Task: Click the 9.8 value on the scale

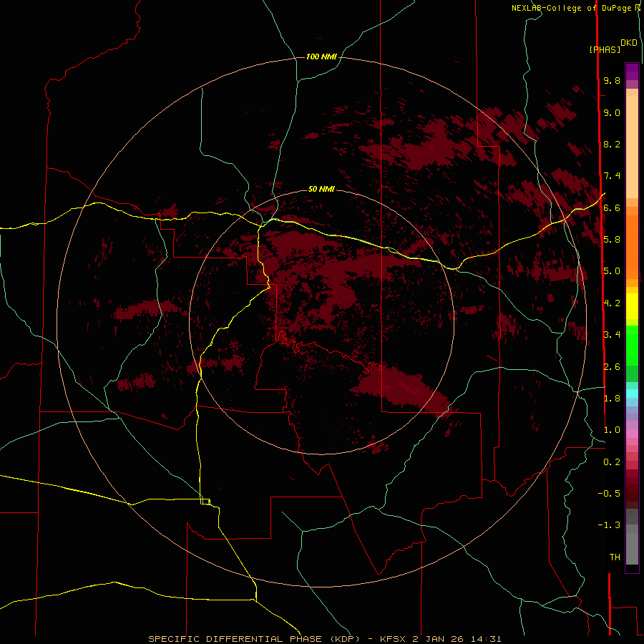Action: [612, 80]
